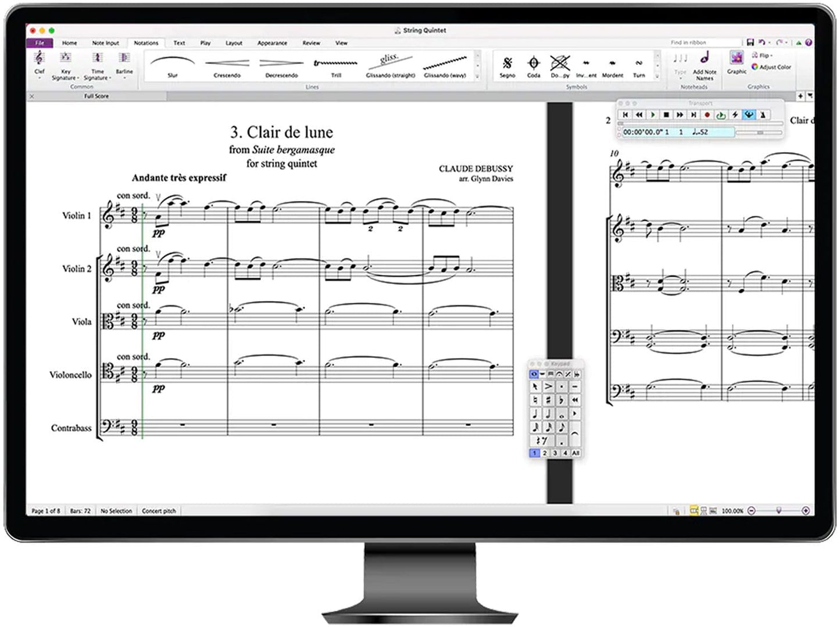The width and height of the screenshot is (840, 627).
Task: Add a Coda symbol
Action: (533, 64)
